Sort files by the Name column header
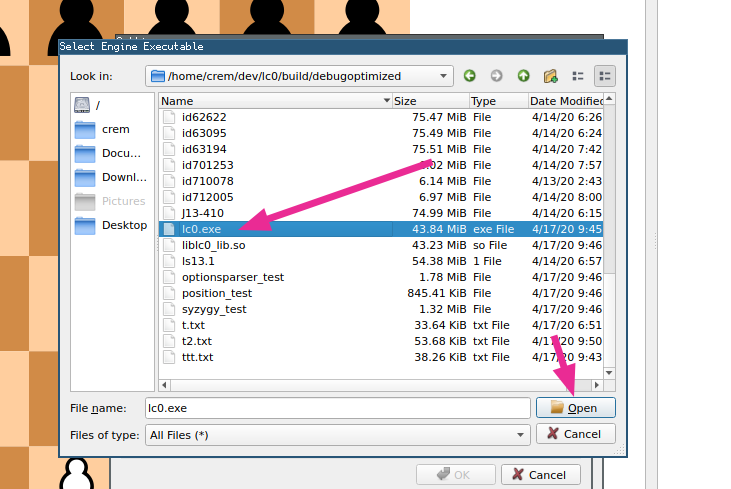The image size is (731, 489). click(x=275, y=101)
